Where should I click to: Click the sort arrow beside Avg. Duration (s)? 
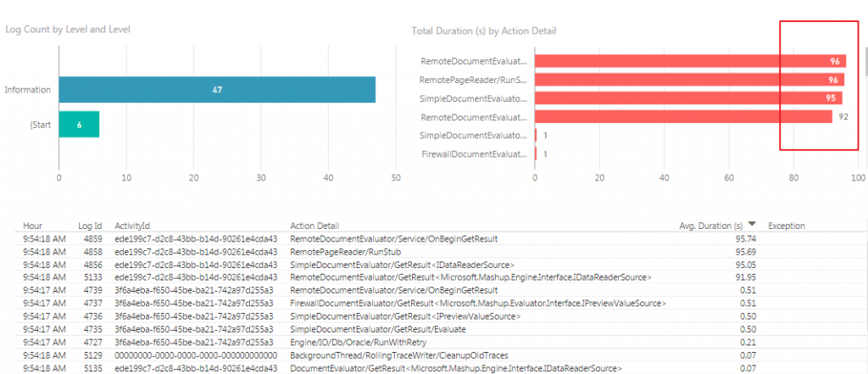pos(752,224)
